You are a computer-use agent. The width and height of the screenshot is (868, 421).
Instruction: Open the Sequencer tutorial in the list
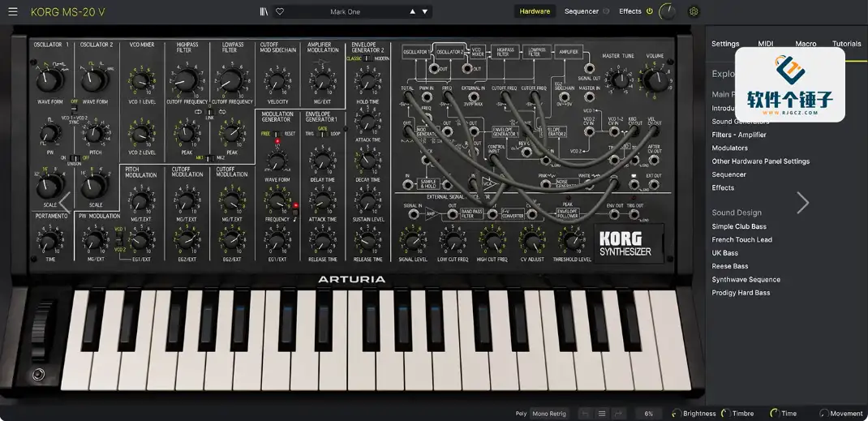click(729, 174)
